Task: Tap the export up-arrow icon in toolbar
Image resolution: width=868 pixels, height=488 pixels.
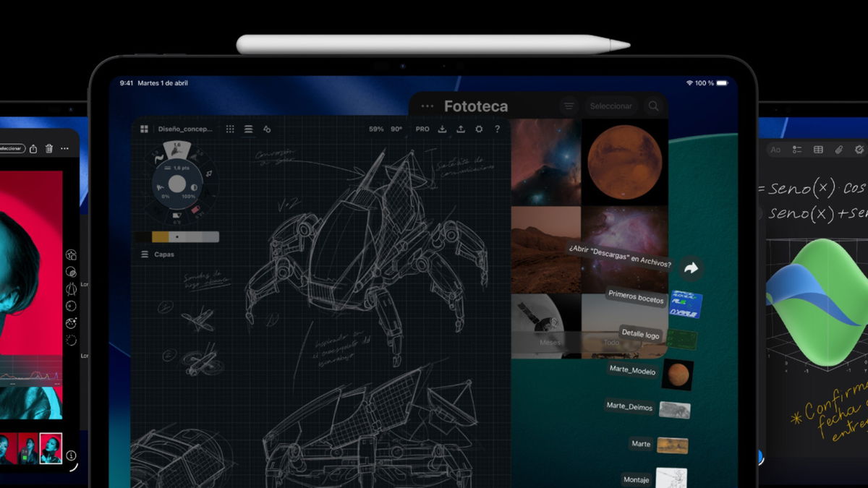Action: click(460, 129)
